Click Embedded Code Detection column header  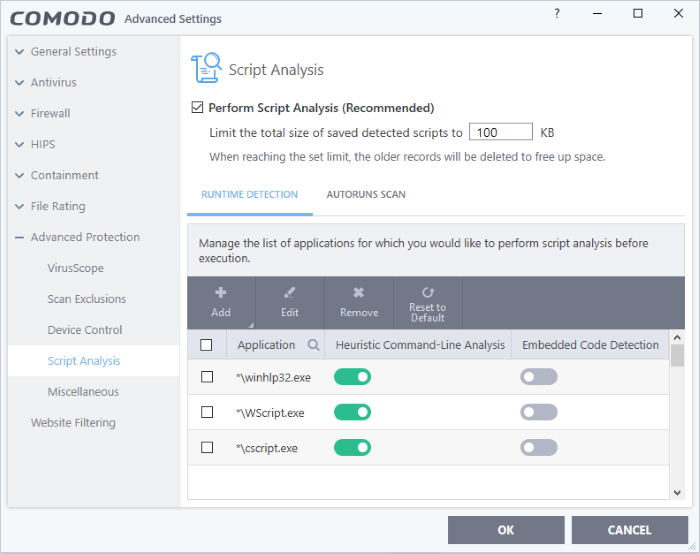pyautogui.click(x=590, y=345)
